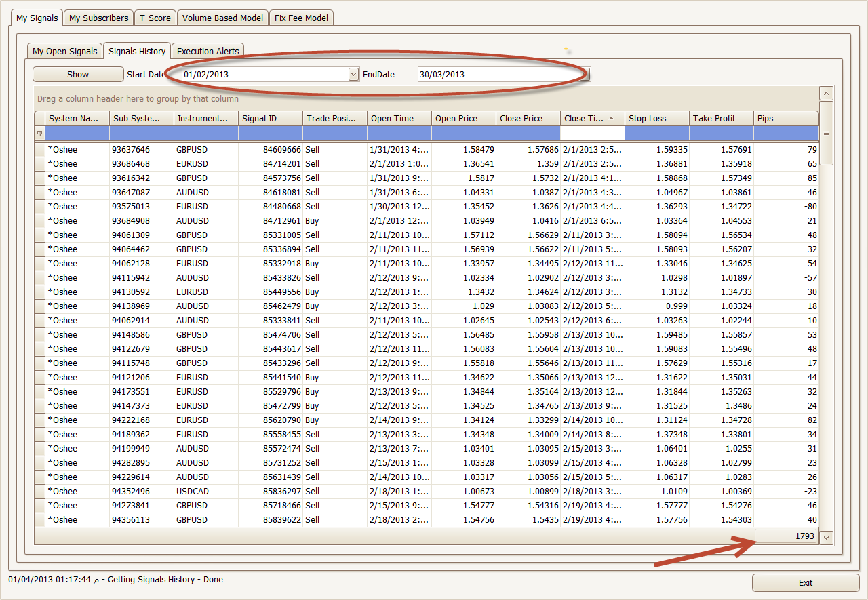Click the Close Time filter cell
This screenshot has height=600, width=868.
click(x=593, y=134)
